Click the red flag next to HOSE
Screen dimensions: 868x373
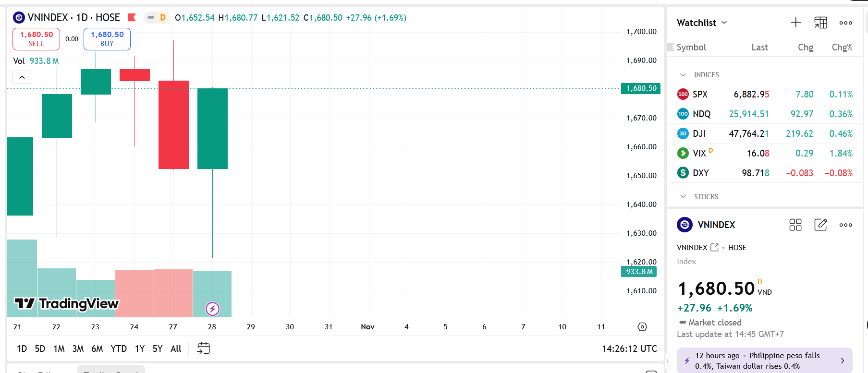[131, 18]
